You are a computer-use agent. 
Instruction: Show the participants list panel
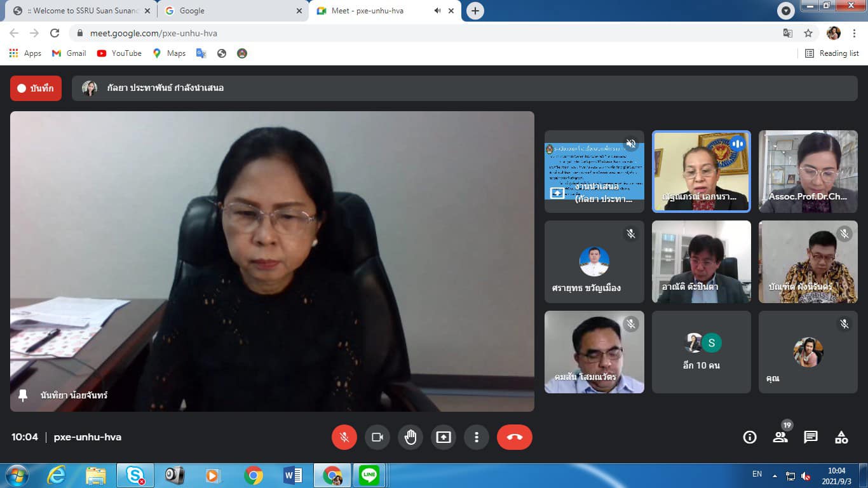tap(780, 437)
